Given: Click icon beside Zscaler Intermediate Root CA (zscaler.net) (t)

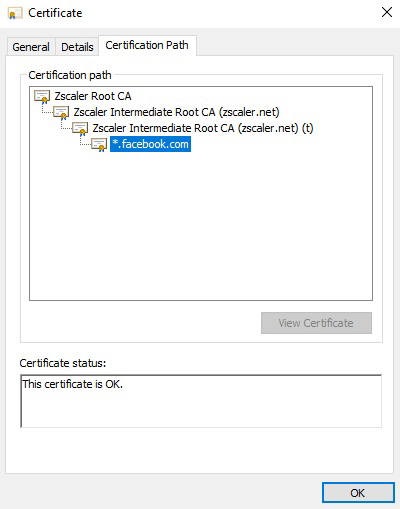Looking at the screenshot, I should 80,129.
